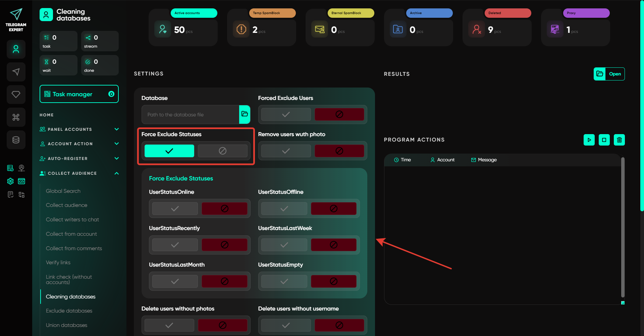The image size is (644, 336).
Task: Enable Forced Exclude Users checkmark
Action: 286,114
